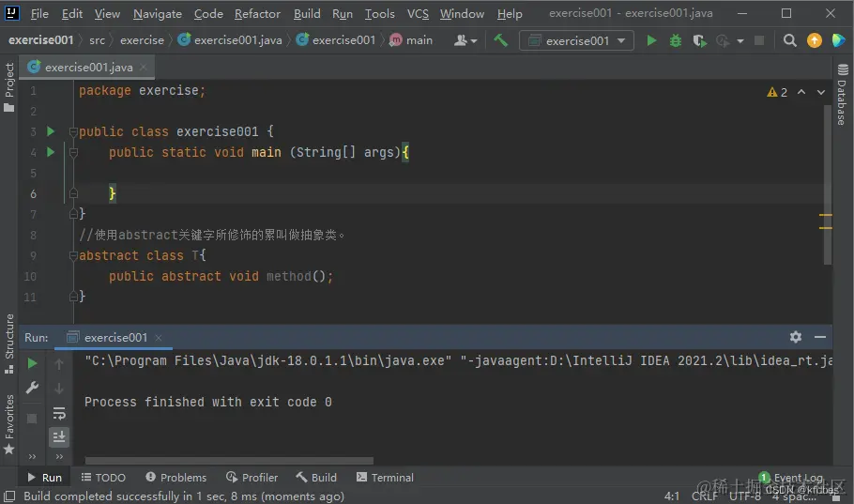
Task: Collapse the exercise001 class fold marker
Action: [73, 131]
